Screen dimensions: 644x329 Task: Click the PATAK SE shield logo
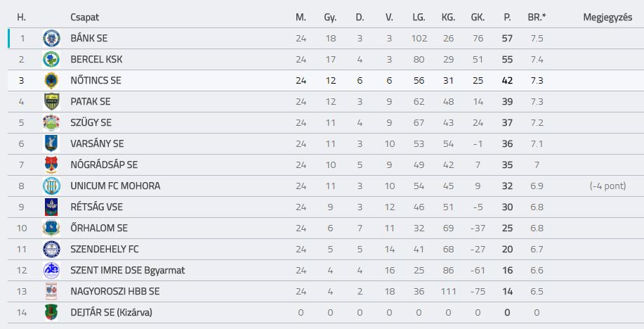[x=51, y=101]
